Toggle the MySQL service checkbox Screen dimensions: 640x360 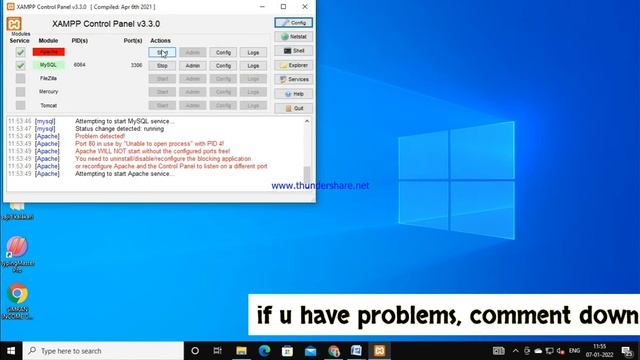[x=20, y=65]
